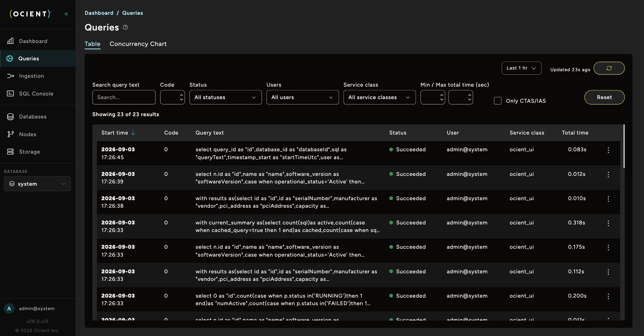Viewport: 644px width, 336px height.
Task: Refresh the query list
Action: [609, 68]
